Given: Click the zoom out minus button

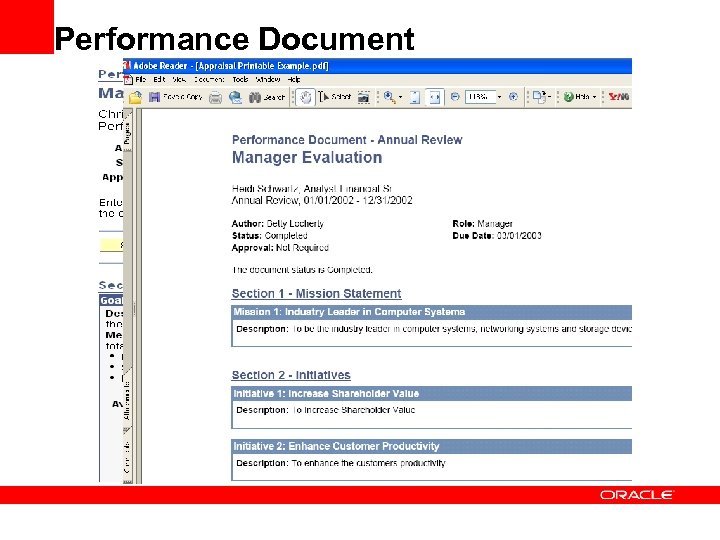Looking at the screenshot, I should [455, 97].
